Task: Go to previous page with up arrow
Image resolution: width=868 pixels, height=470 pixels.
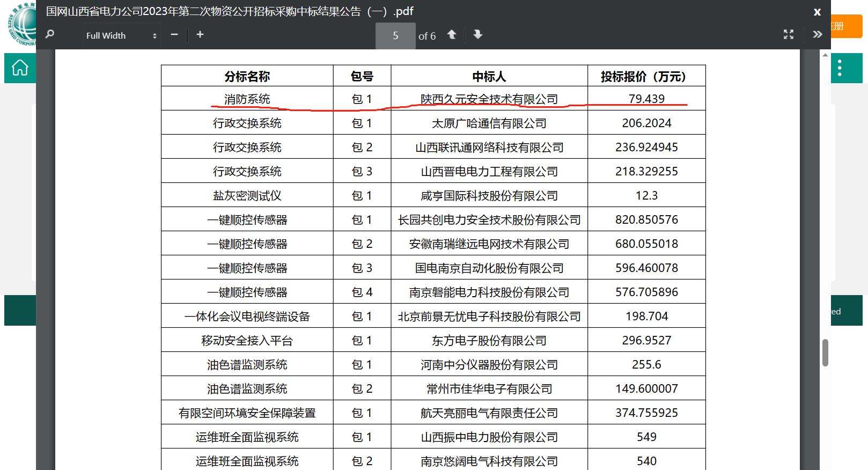Action: (452, 35)
